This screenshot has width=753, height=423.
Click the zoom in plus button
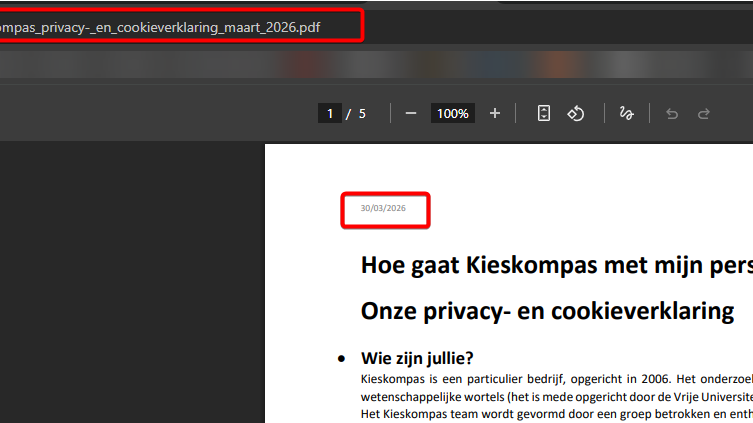[x=494, y=114]
